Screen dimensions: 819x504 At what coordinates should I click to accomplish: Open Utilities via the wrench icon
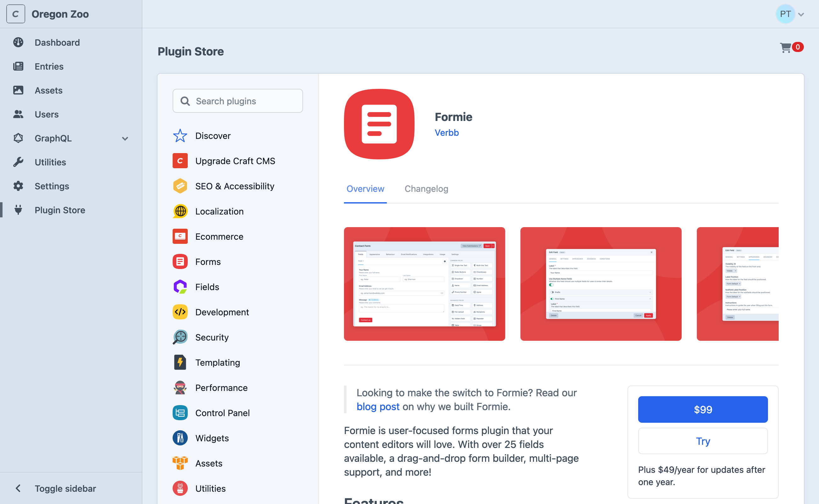18,162
